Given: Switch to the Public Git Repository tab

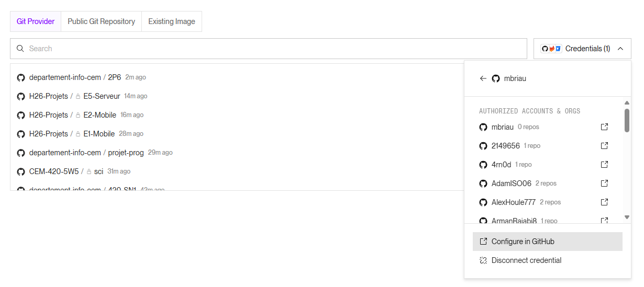Looking at the screenshot, I should [x=102, y=21].
